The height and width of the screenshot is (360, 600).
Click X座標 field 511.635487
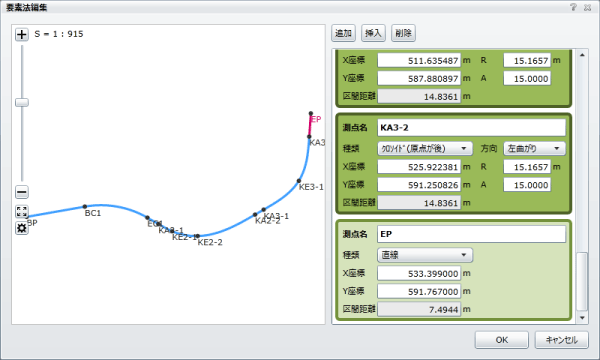coord(419,60)
